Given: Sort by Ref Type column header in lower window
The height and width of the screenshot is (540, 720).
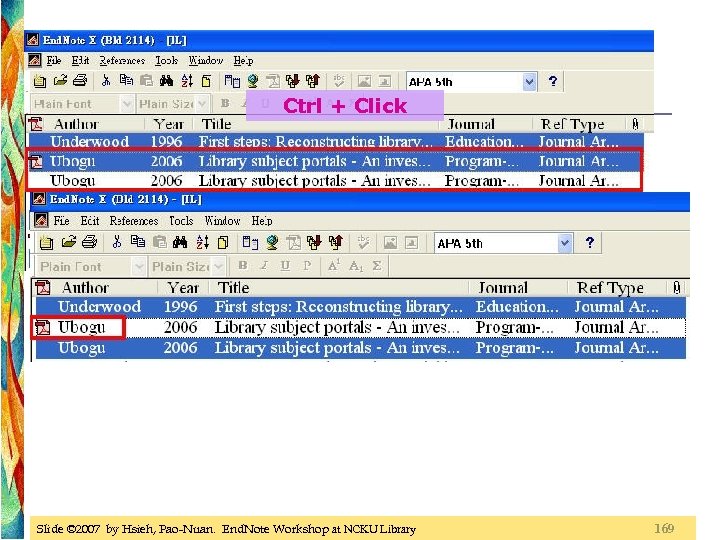Looking at the screenshot, I should (x=617, y=288).
